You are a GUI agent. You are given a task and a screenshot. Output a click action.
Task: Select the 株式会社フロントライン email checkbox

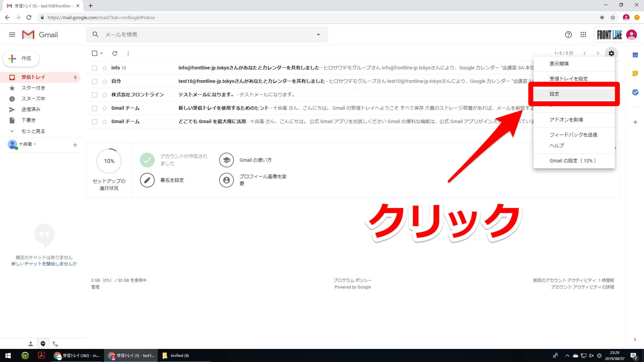point(95,95)
